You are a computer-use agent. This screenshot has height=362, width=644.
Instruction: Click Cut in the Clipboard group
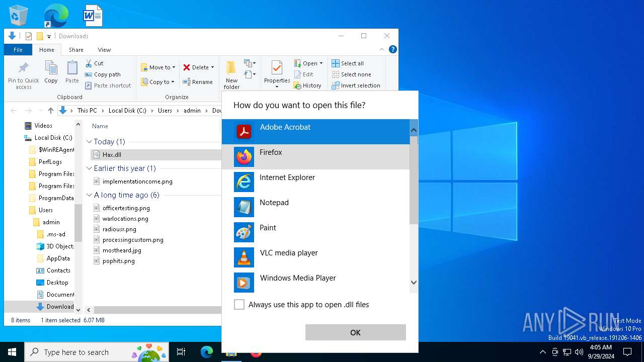click(94, 63)
